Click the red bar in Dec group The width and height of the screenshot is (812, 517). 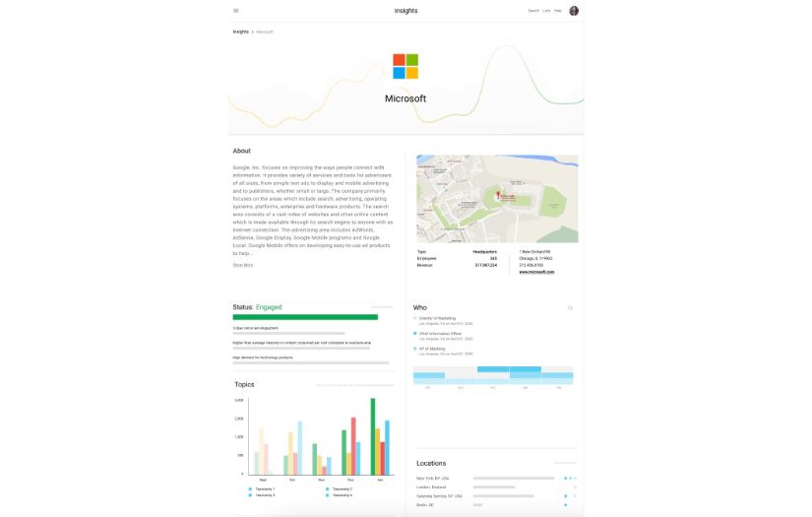click(x=353, y=446)
